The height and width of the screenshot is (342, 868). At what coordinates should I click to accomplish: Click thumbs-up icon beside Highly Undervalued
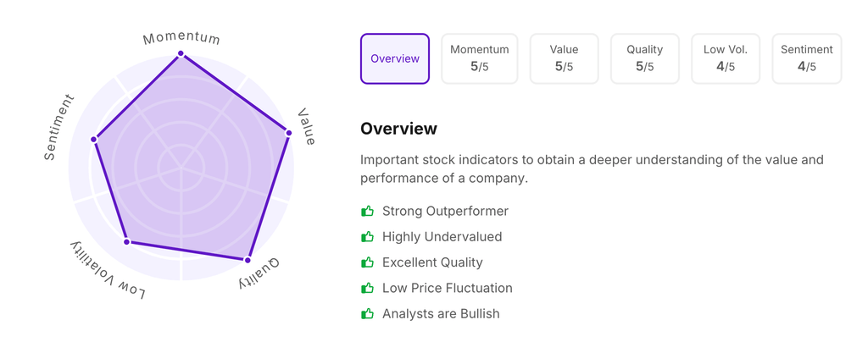[367, 237]
